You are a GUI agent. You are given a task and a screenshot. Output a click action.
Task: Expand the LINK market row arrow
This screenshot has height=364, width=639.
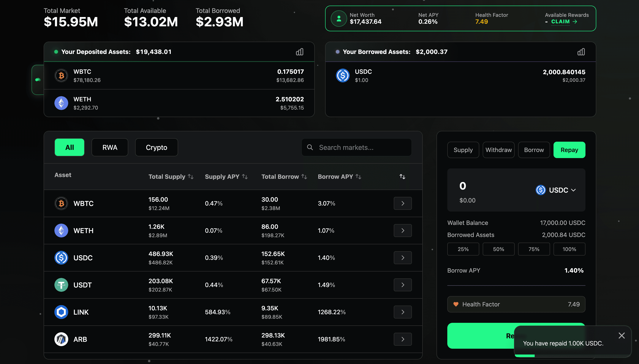click(402, 312)
